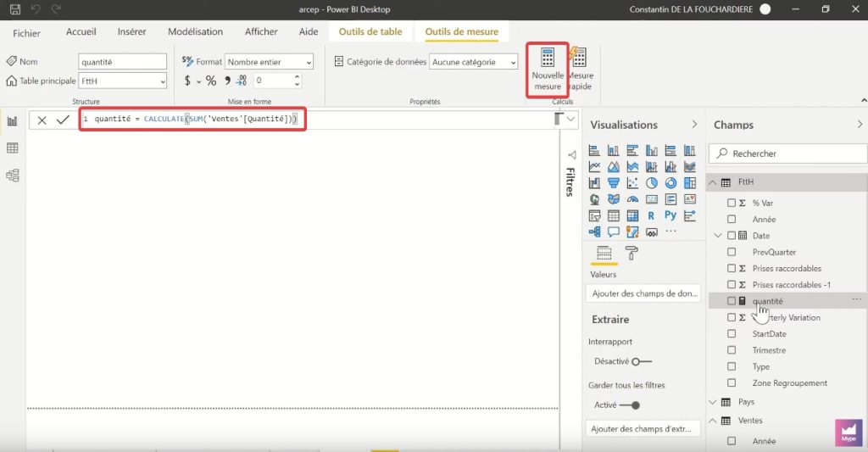Viewport: 868px width, 452px height.
Task: Open more options for quantité field
Action: tap(856, 299)
